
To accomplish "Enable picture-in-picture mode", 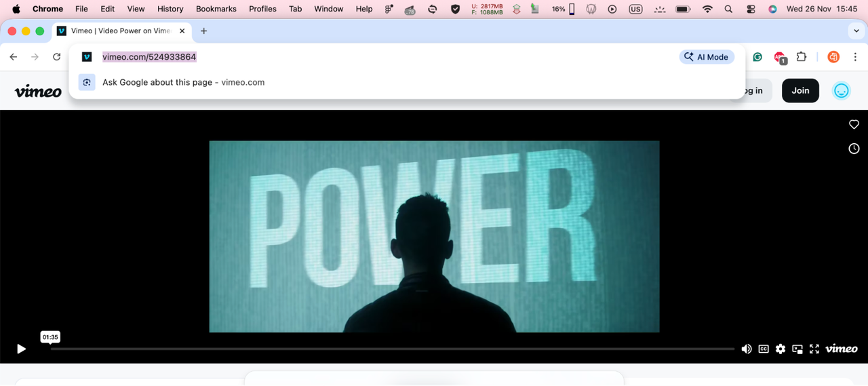I will click(797, 349).
